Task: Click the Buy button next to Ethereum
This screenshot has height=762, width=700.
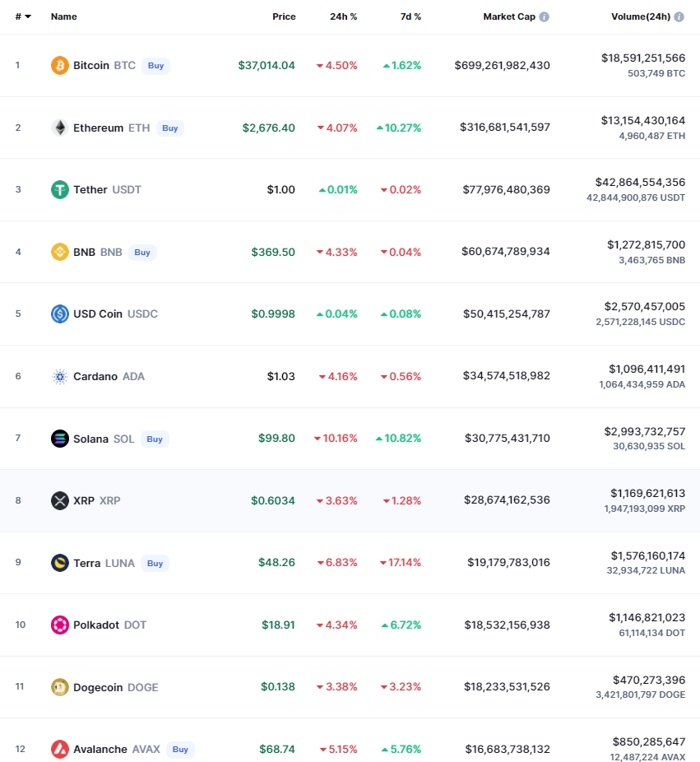Action: tap(170, 128)
